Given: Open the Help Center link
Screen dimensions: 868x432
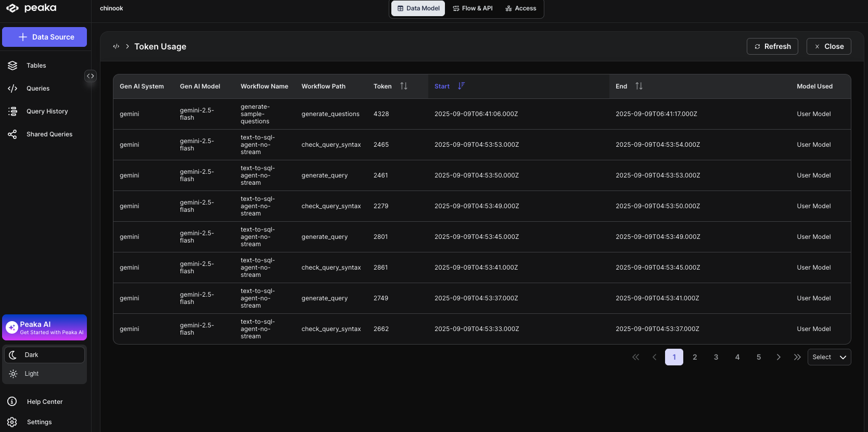Looking at the screenshot, I should pos(45,402).
